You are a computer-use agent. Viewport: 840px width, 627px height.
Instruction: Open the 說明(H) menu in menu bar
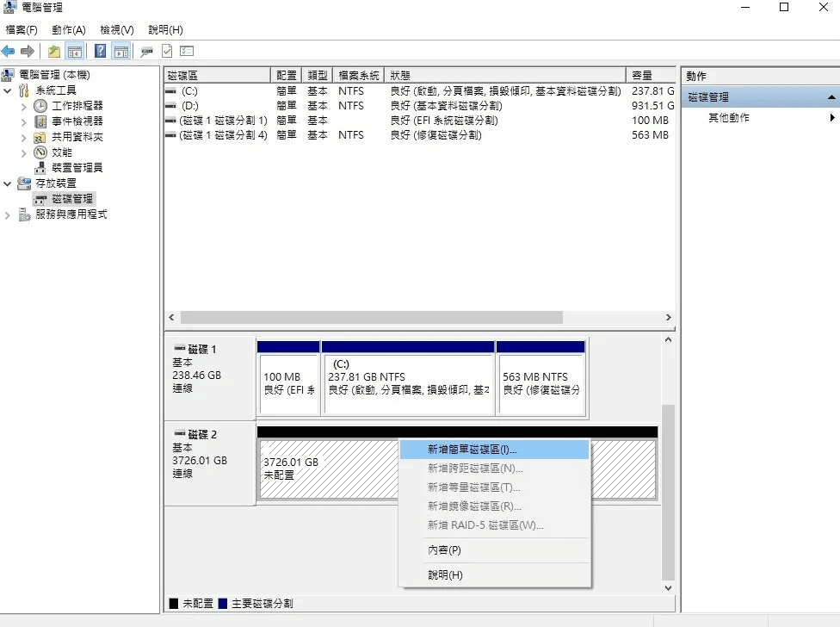click(x=165, y=30)
